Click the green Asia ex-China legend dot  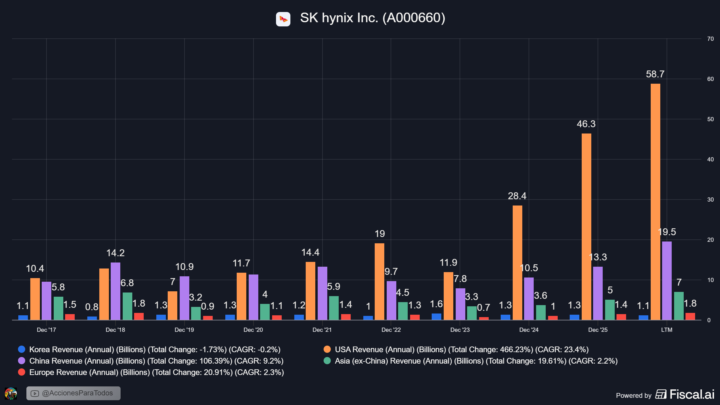(327, 361)
